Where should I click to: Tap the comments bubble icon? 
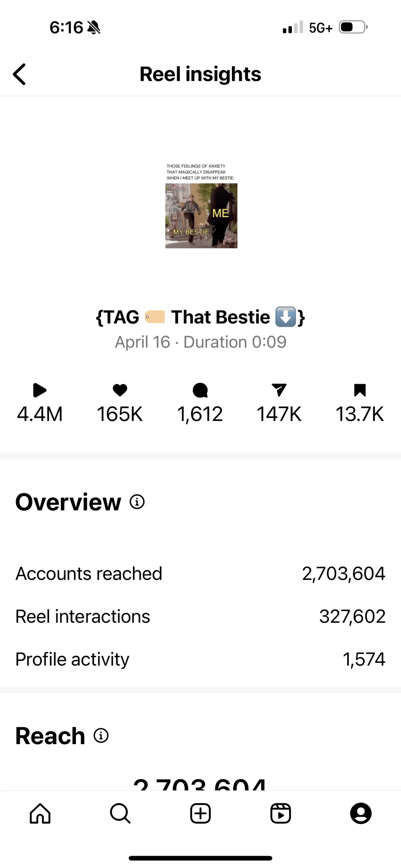200,390
